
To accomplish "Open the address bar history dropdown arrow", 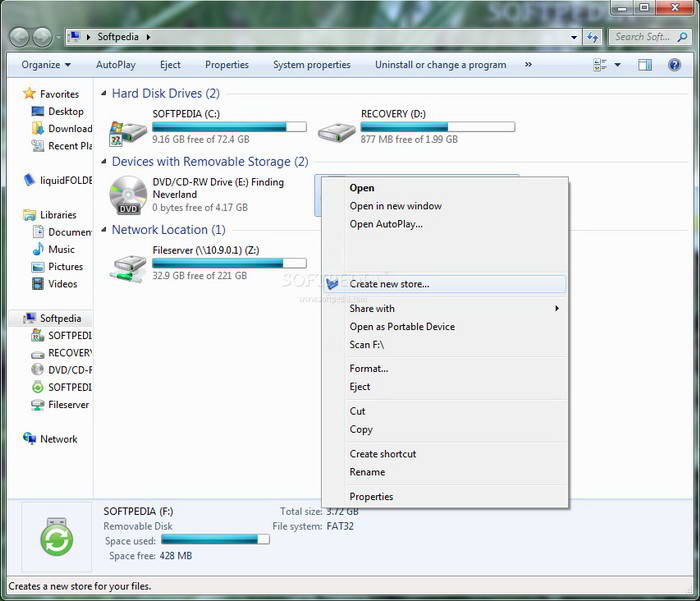I will [574, 37].
